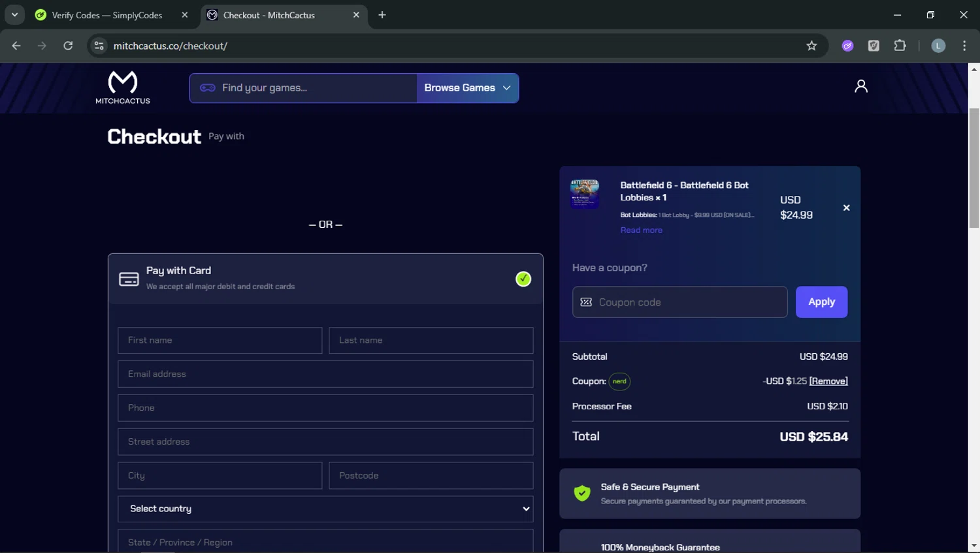Viewport: 980px width, 553px height.
Task: Click the address bar URL
Action: point(171,46)
